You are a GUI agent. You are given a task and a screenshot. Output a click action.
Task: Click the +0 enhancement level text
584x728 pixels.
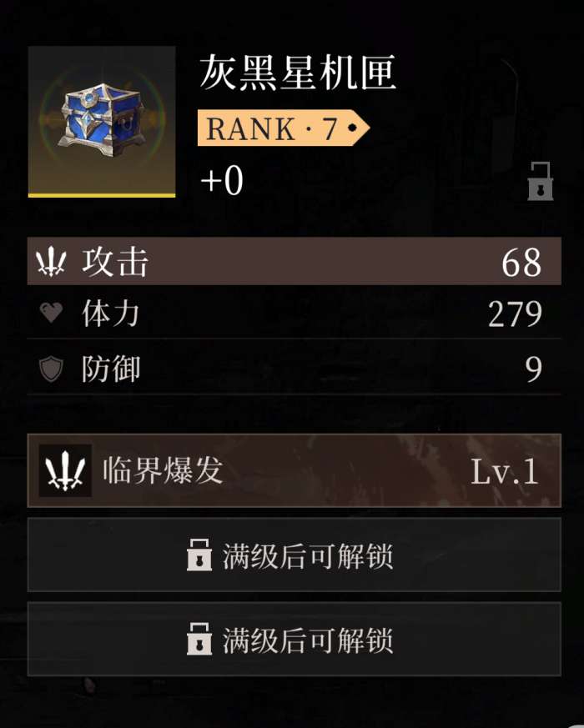click(x=222, y=181)
